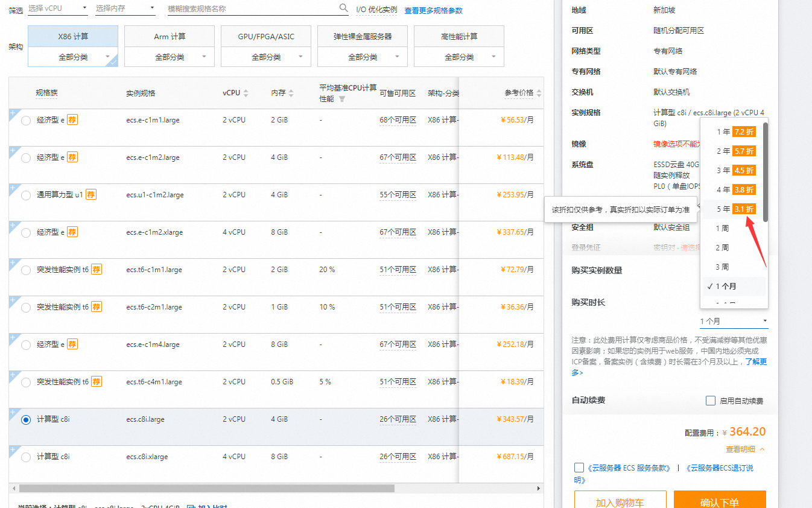This screenshot has height=508, width=812.
Task: Click the search magnifier icon
Action: (344, 8)
